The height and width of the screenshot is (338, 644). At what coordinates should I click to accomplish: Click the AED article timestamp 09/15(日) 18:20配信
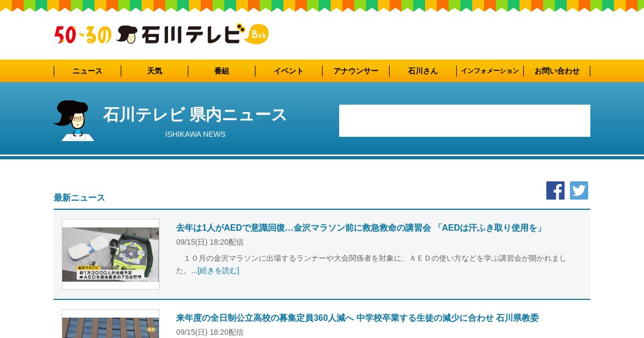click(210, 242)
